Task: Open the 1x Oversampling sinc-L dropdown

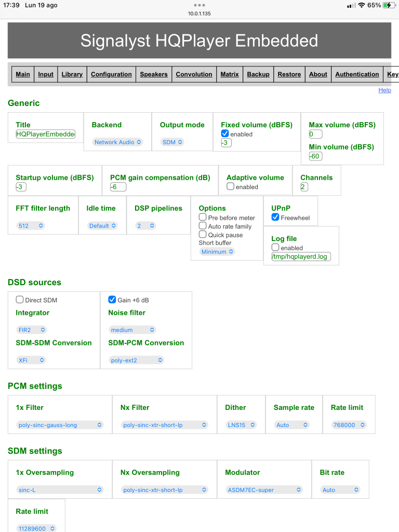Action: (60, 490)
